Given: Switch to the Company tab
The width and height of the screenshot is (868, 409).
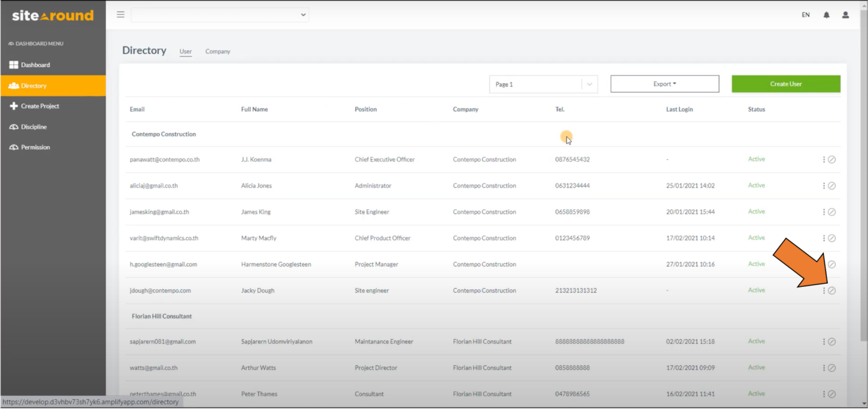Looking at the screenshot, I should click(x=218, y=51).
